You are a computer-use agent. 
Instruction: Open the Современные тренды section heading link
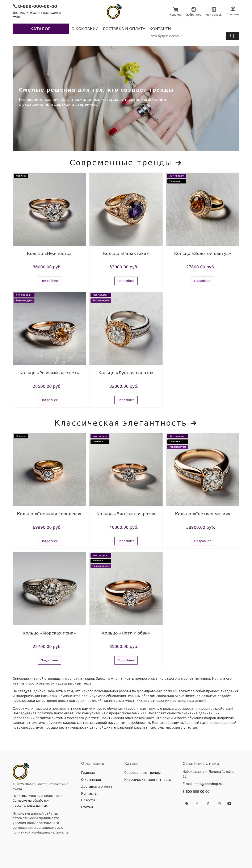tap(126, 163)
